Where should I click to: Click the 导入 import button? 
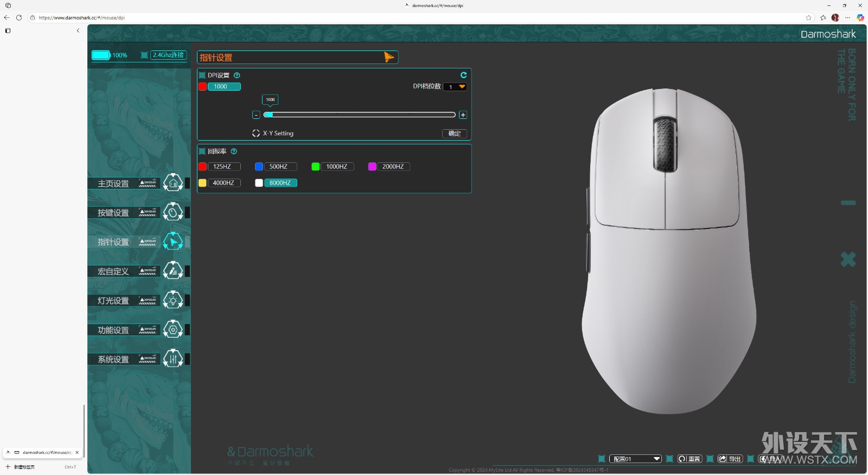(770, 459)
